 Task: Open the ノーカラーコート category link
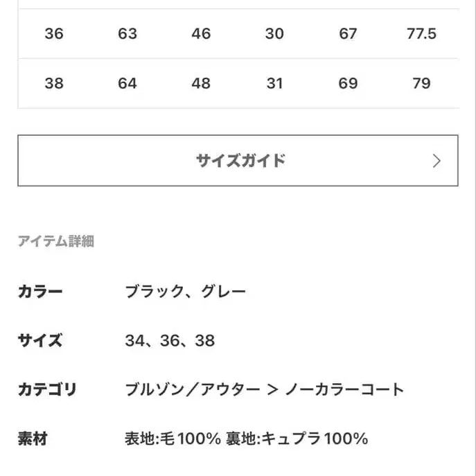(x=344, y=389)
